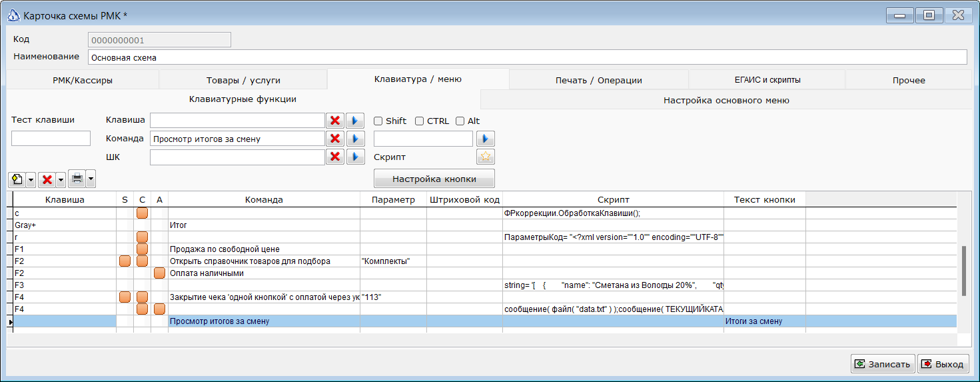The height and width of the screenshot is (382, 980).
Task: Toggle S marker in F2 Комплекты row
Action: point(125,261)
